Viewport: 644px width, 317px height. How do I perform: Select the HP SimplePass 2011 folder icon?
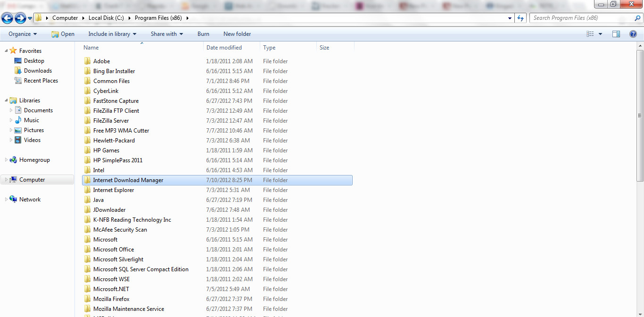click(87, 160)
